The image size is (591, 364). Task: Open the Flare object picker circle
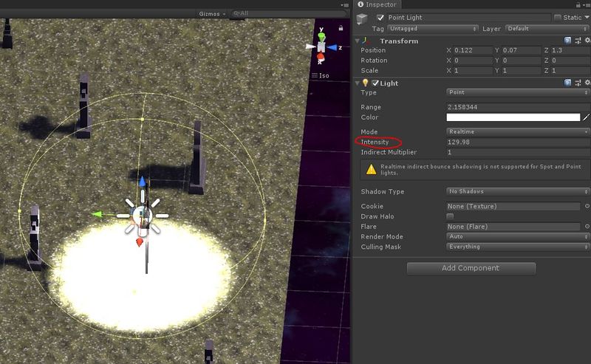(587, 227)
